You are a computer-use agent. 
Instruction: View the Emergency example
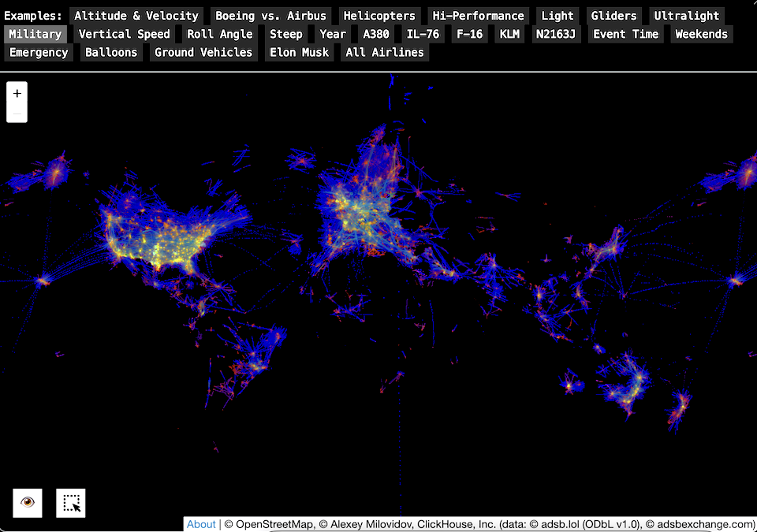pyautogui.click(x=39, y=53)
